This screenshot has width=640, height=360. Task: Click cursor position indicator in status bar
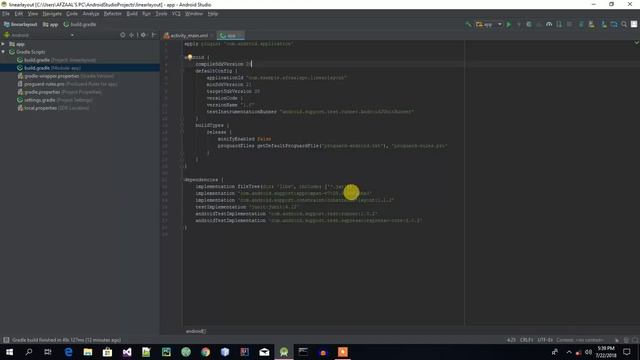[511, 340]
